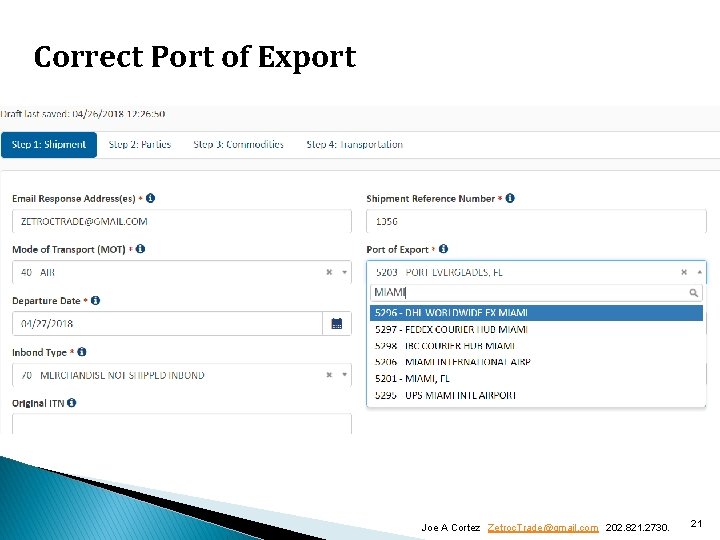Collapse the Port of Export dropdown

699,272
